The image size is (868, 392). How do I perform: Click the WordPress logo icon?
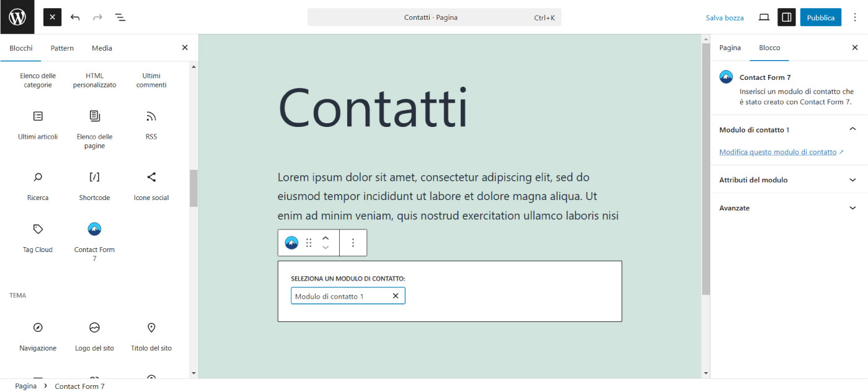coord(17,17)
